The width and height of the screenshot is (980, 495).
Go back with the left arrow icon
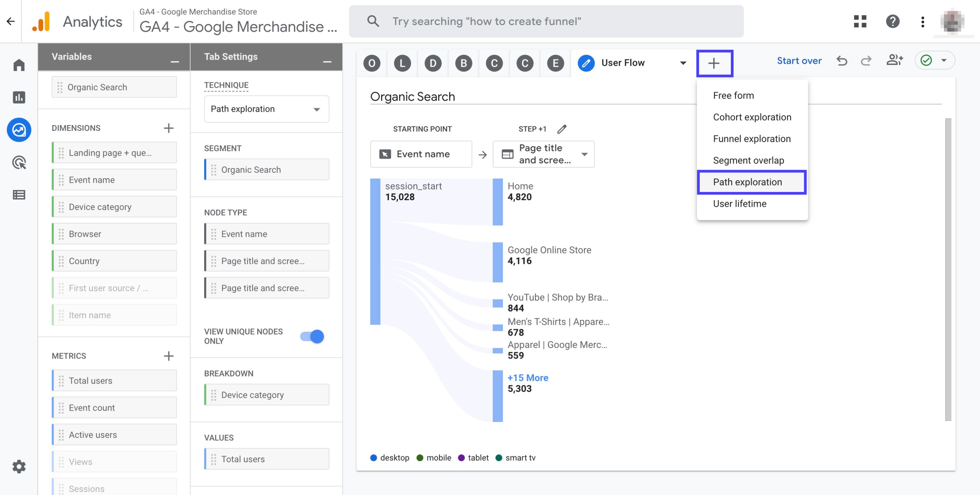click(11, 21)
